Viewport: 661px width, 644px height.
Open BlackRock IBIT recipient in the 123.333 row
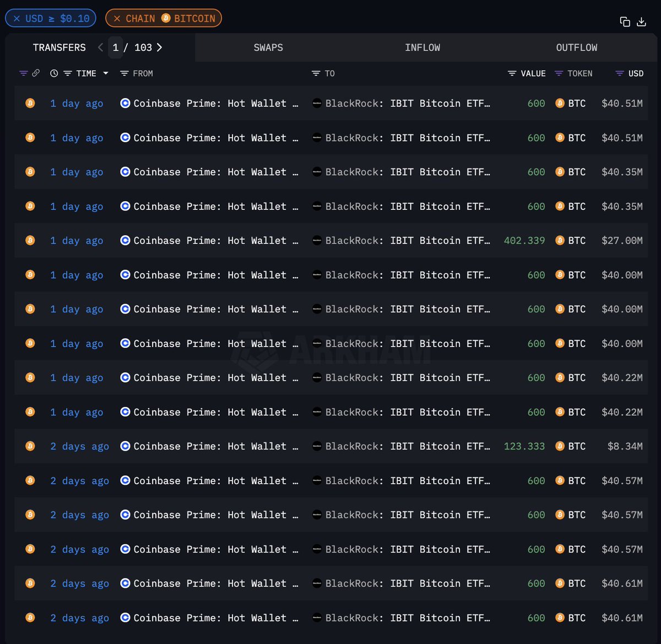pos(408,446)
